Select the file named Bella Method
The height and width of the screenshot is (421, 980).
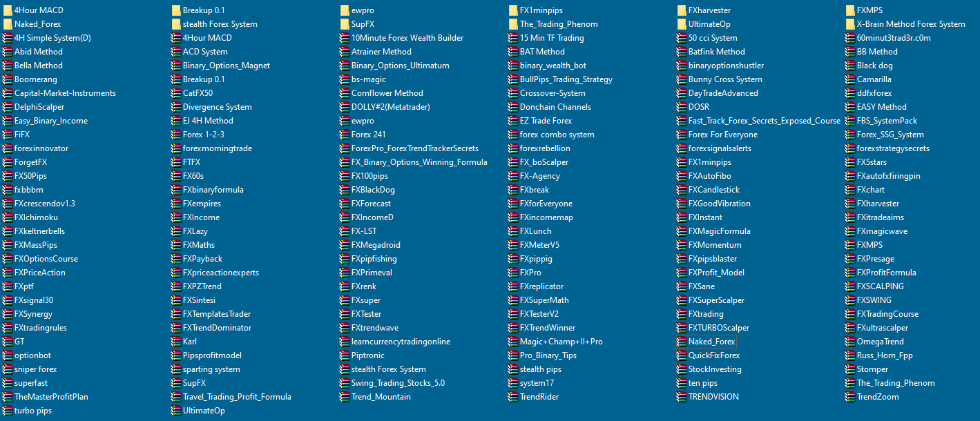tap(38, 66)
